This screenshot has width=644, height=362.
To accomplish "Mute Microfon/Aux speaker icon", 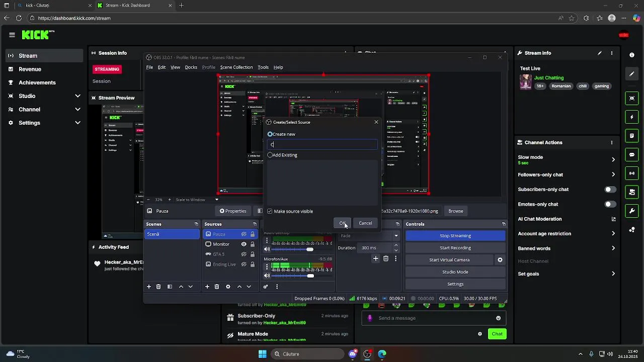I will 267,276.
